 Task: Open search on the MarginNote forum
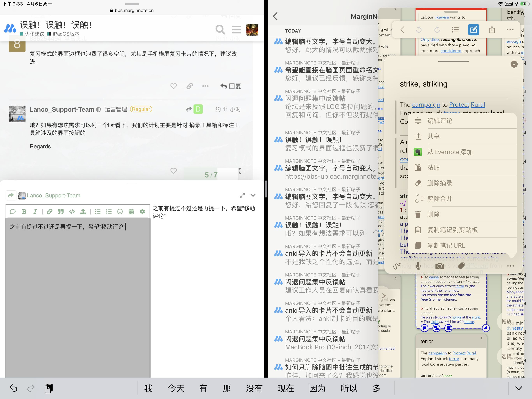click(220, 30)
